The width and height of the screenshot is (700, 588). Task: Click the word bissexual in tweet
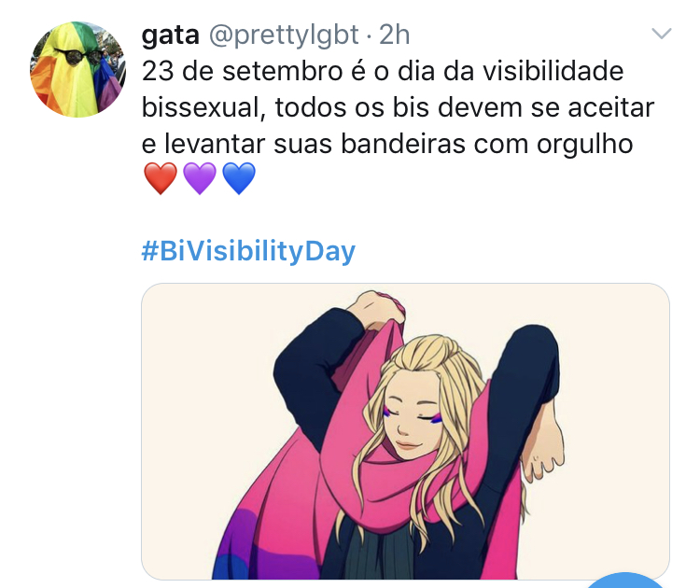click(x=201, y=107)
